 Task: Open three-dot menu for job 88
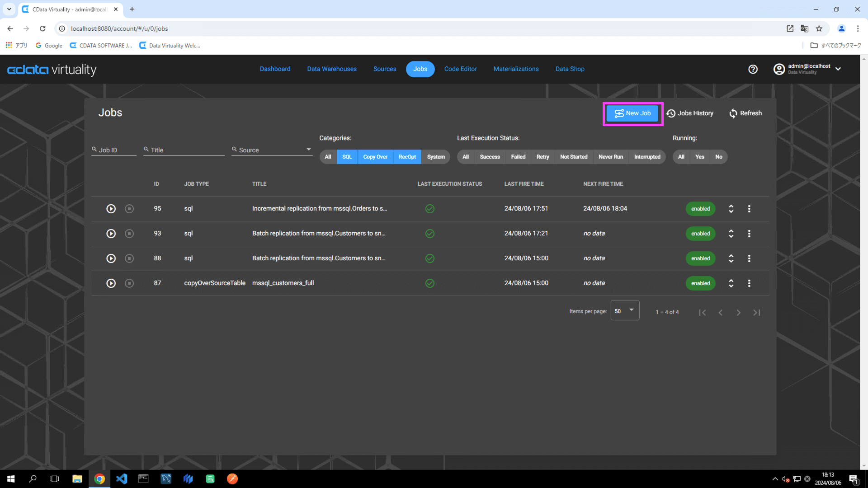pos(749,258)
